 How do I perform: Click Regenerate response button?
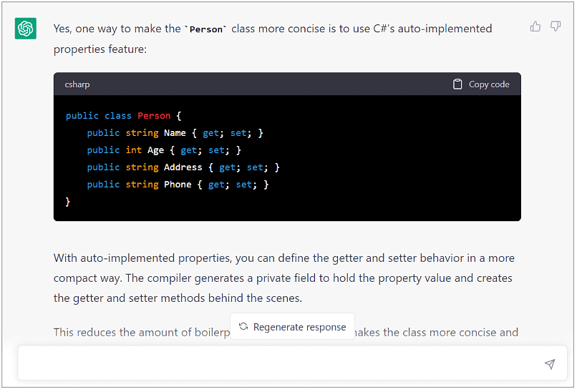point(292,326)
